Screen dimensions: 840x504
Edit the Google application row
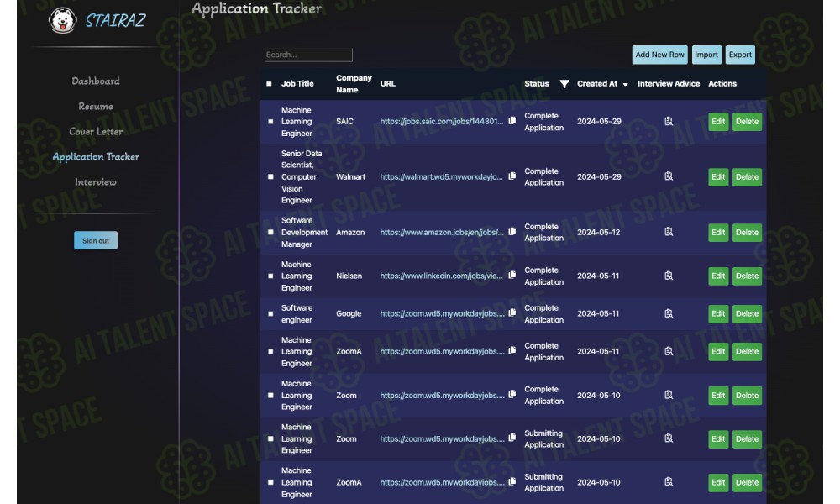[x=718, y=314]
